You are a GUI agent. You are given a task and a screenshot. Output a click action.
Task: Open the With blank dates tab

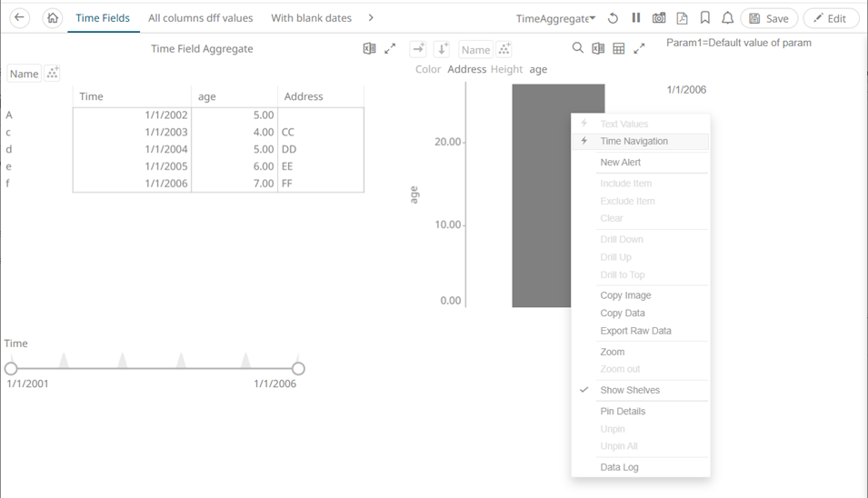coord(311,18)
